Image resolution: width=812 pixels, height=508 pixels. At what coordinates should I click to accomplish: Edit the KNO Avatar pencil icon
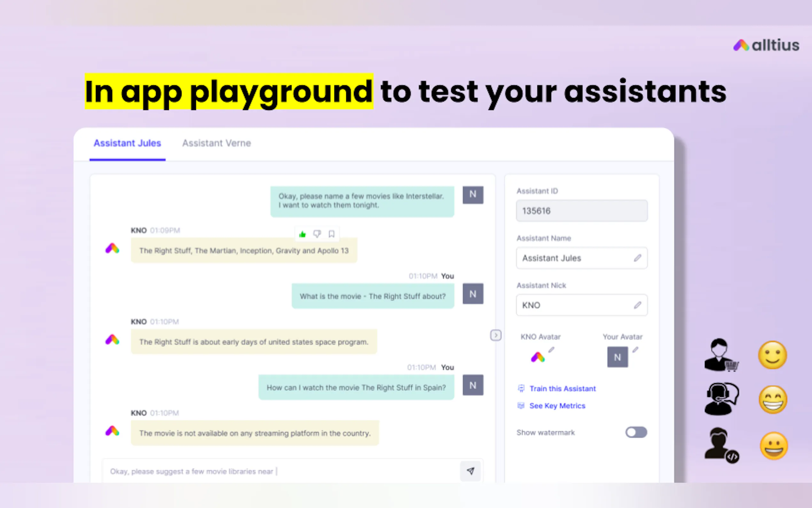[x=551, y=350]
